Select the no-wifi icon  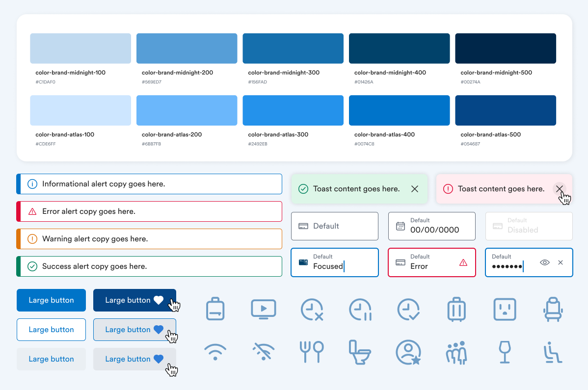[263, 352]
